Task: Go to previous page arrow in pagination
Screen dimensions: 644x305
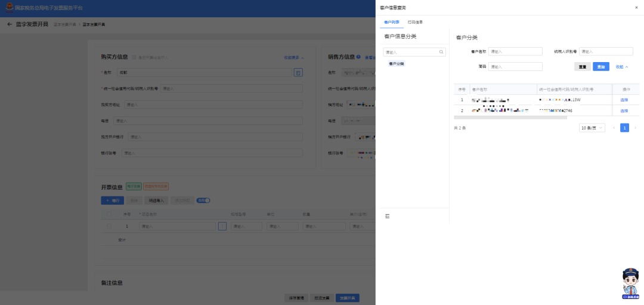Action: coord(614,128)
